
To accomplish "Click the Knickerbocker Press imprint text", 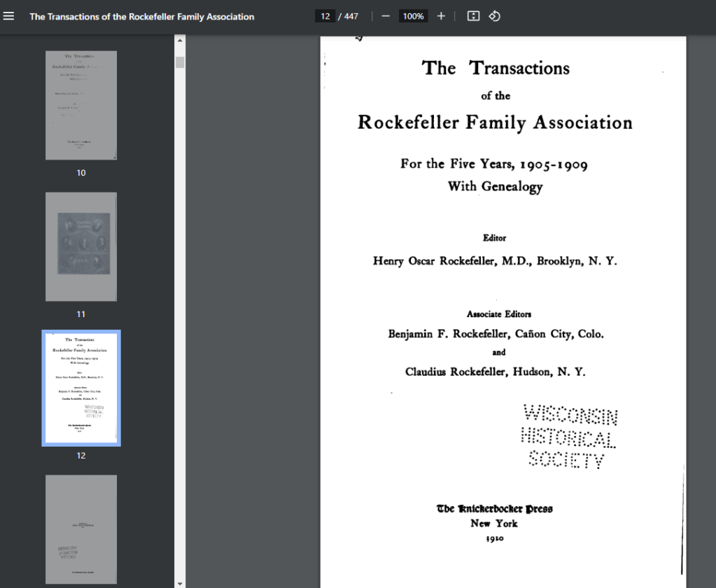I will coord(495,509).
